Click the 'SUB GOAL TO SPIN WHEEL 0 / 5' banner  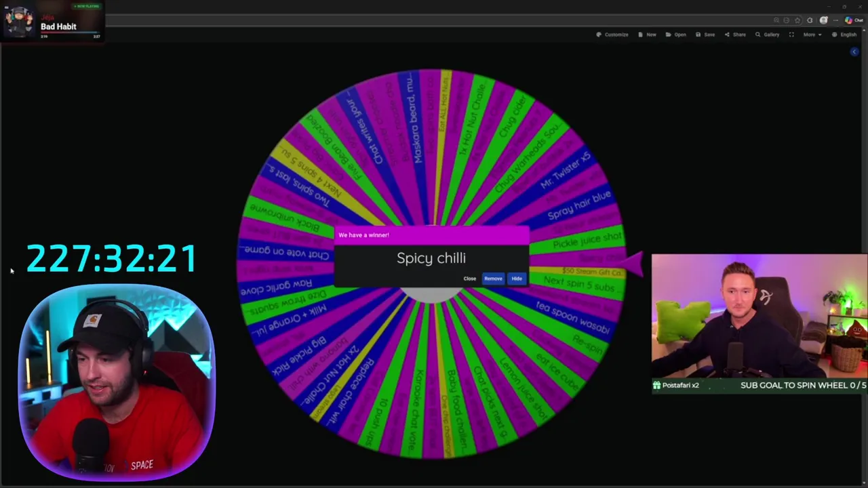(x=803, y=385)
